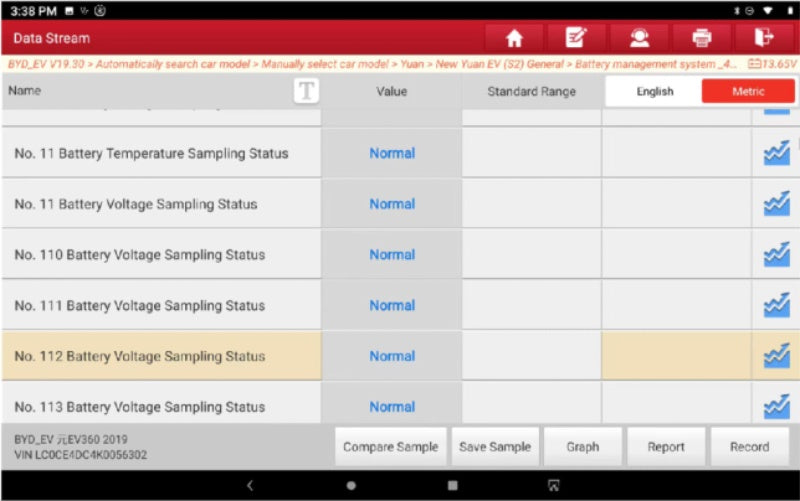Open graph icon for No. 113 Battery Voltage row
Screen dimensions: 800x501
pos(777,407)
